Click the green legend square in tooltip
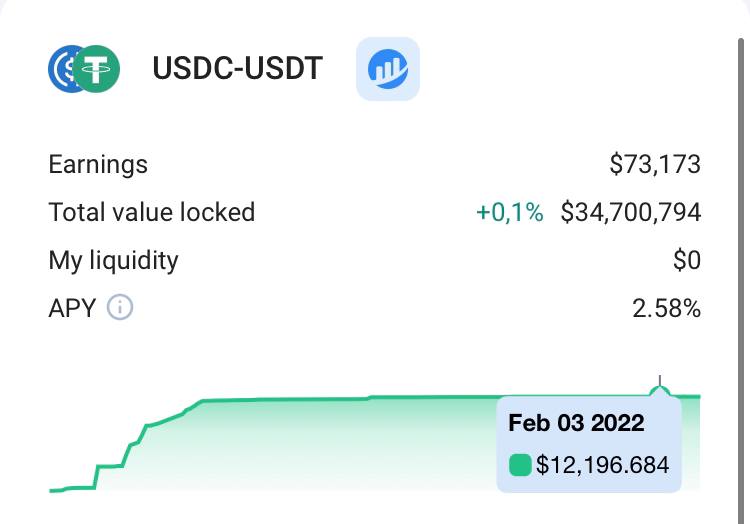 [520, 465]
